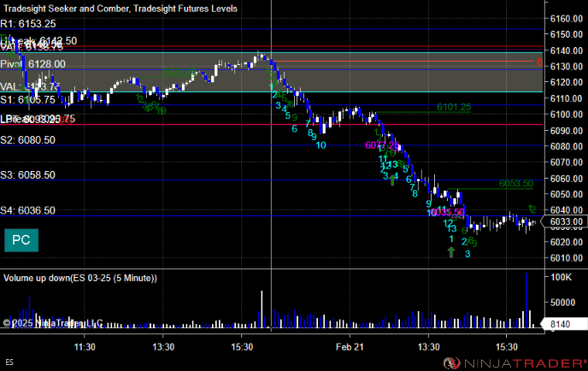Click the red 6 at the red line's end
The width and height of the screenshot is (588, 371).
539,62
